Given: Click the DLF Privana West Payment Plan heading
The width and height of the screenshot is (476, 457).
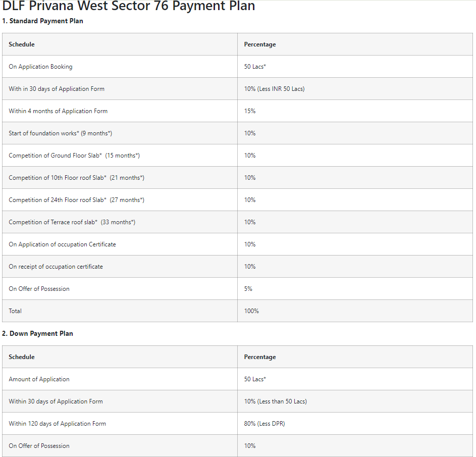Looking at the screenshot, I should [128, 6].
